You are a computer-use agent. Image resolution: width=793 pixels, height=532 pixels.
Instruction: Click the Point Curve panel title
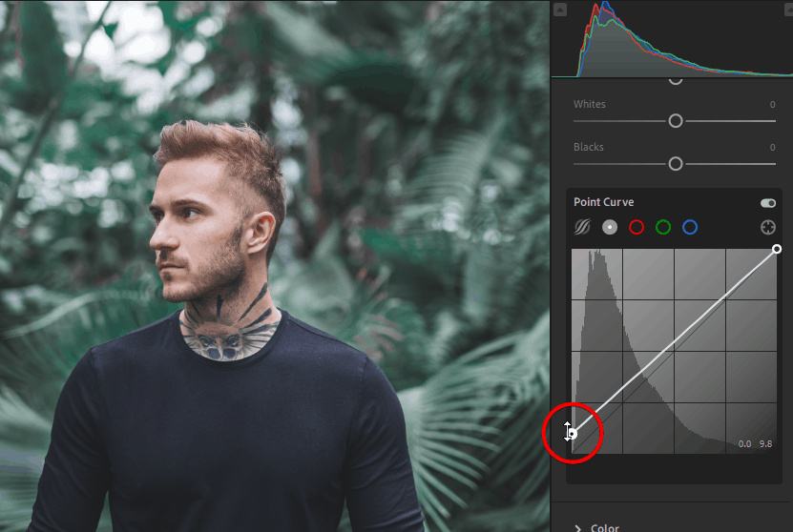tap(603, 202)
